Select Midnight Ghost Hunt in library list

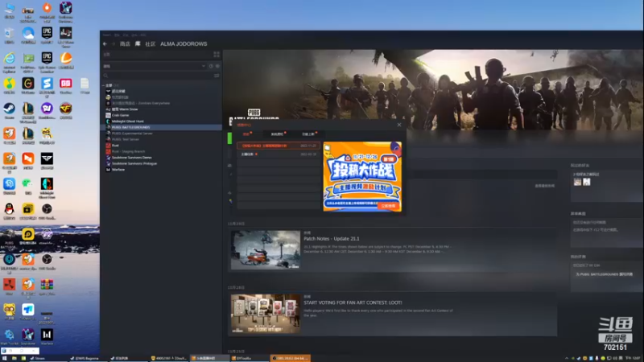point(128,121)
